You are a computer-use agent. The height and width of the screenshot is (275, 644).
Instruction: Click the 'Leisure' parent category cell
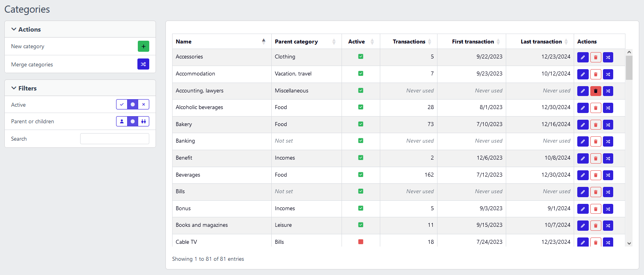coord(306,225)
